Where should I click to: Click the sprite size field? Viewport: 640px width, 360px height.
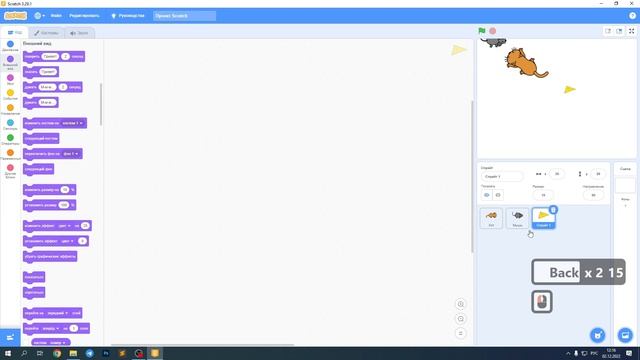(x=543, y=195)
